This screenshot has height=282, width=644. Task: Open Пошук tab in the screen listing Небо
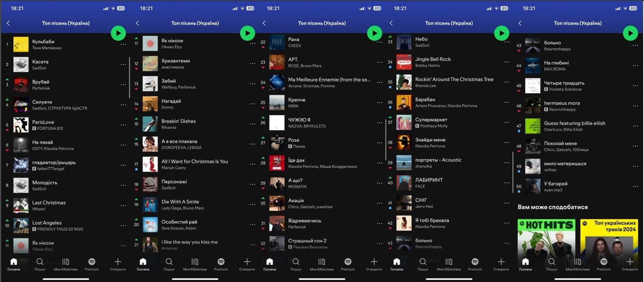coord(423,264)
